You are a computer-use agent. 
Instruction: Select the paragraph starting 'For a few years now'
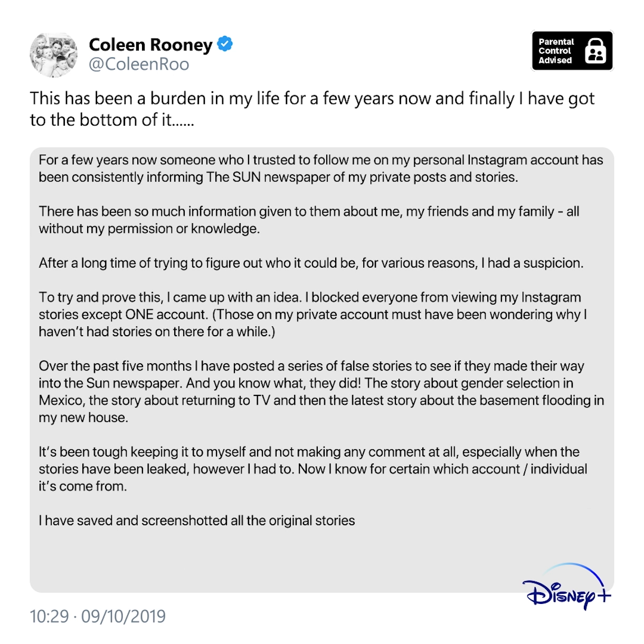pyautogui.click(x=320, y=168)
